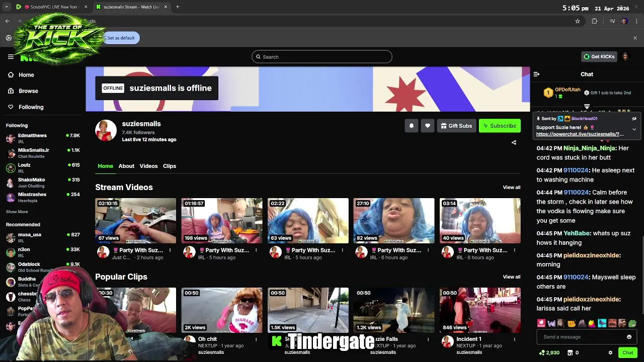The width and height of the screenshot is (644, 362).
Task: Open the 02:10:15 stream video thumbnail
Action: click(x=136, y=221)
